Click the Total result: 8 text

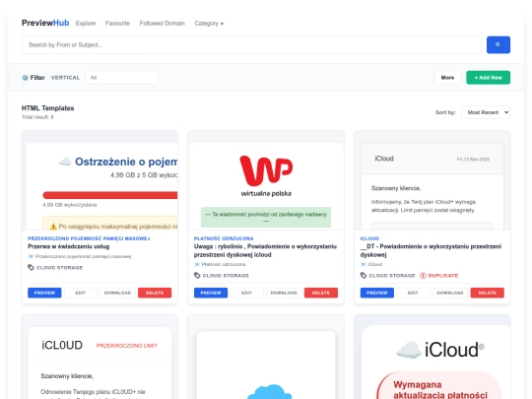coord(37,117)
